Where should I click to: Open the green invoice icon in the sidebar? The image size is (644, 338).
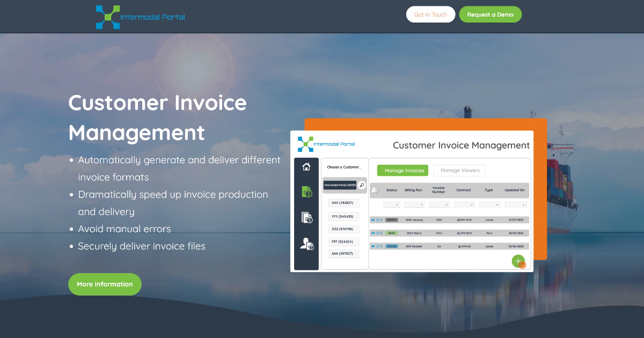coord(306,192)
